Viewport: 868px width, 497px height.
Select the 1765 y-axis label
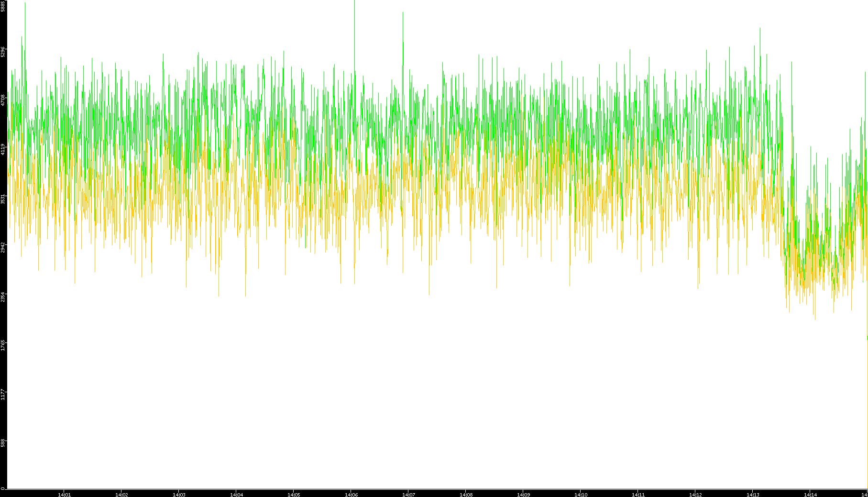pyautogui.click(x=3, y=345)
